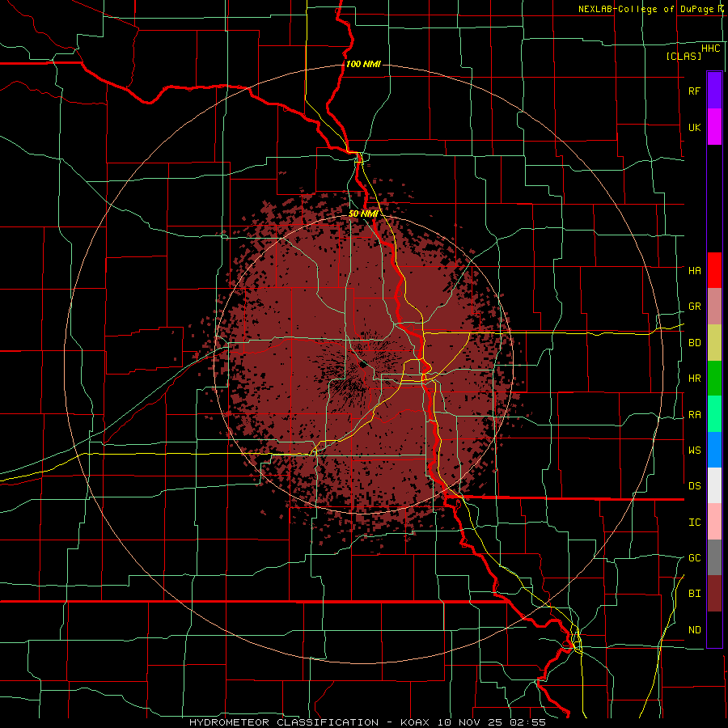Click the dark red BI legend swatch
Screen dimensions: 728x728
tap(714, 594)
